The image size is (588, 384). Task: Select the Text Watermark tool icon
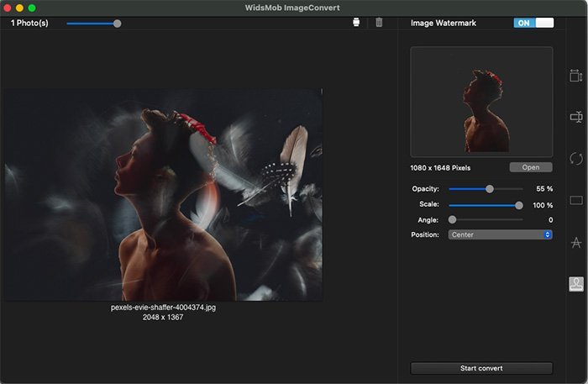pyautogui.click(x=575, y=243)
